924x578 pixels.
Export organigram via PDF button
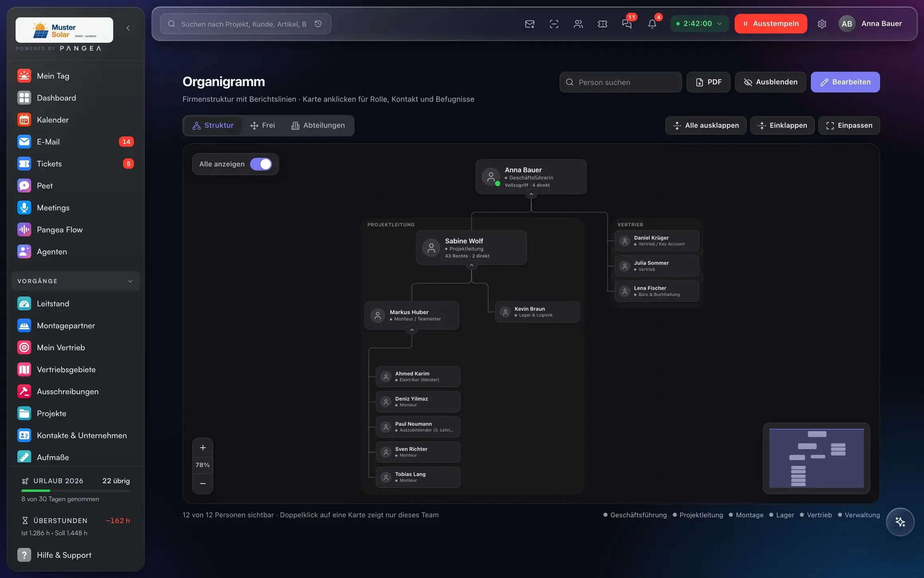pyautogui.click(x=708, y=82)
